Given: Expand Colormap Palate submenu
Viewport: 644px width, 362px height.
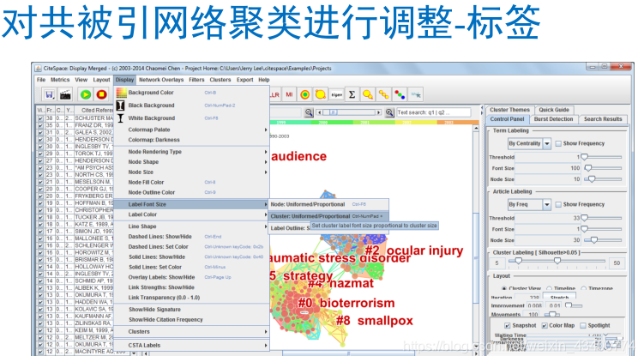Looking at the screenshot, I should [x=192, y=130].
